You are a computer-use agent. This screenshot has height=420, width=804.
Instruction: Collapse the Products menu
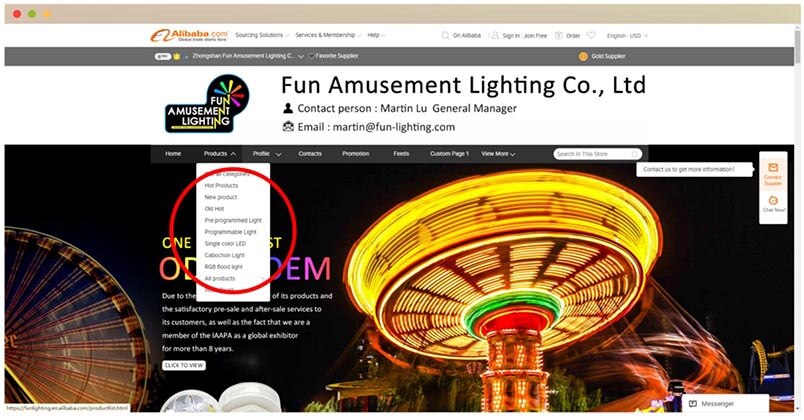pos(219,154)
